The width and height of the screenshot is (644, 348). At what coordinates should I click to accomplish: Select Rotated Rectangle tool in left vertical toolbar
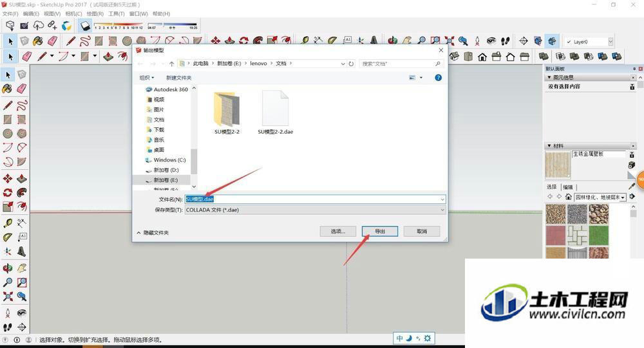[x=22, y=120]
